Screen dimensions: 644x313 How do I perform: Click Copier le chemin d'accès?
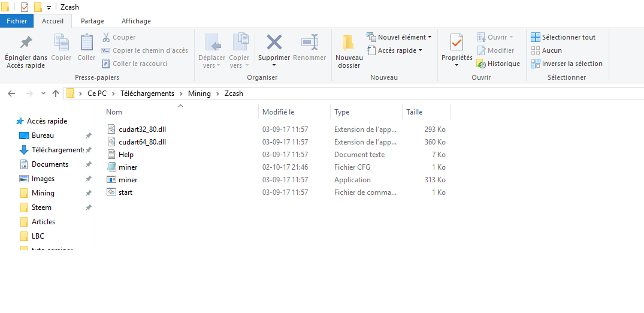(144, 50)
